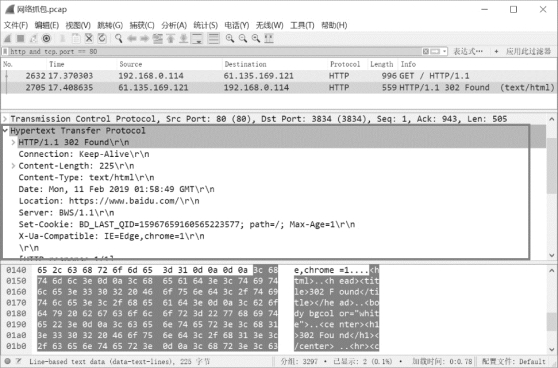Open the 视图(V) menu
Screen dimensions: 558x368
click(x=78, y=25)
